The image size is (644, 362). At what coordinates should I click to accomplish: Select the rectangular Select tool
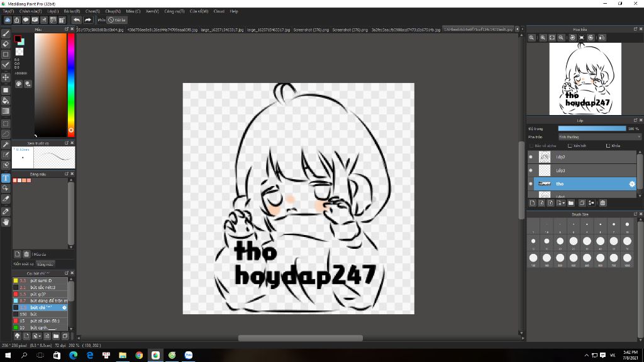click(6, 124)
